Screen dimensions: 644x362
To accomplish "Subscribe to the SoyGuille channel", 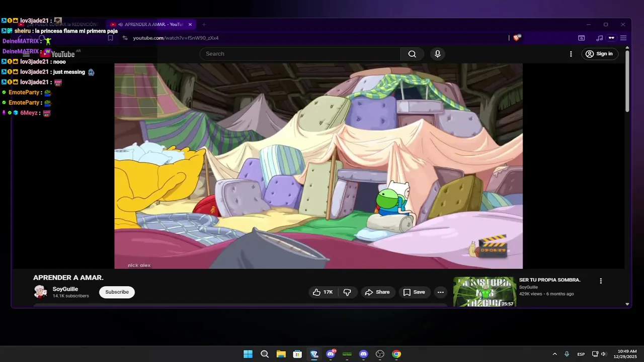I will coord(117,292).
